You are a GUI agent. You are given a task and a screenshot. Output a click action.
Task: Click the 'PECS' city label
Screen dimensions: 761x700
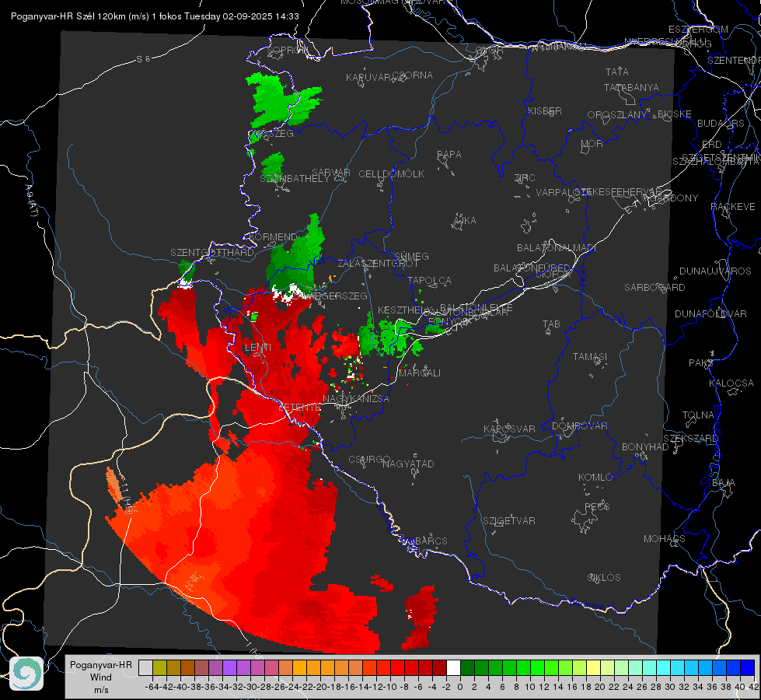[x=597, y=506]
